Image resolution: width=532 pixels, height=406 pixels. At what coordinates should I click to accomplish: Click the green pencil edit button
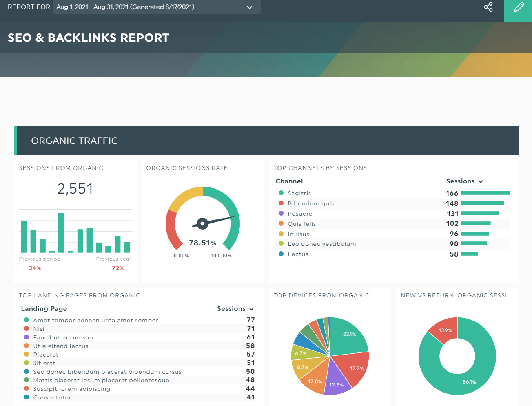518,8
